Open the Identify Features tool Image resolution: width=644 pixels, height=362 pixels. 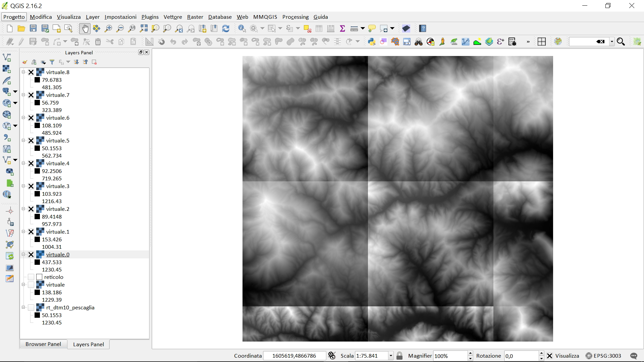coord(242,29)
